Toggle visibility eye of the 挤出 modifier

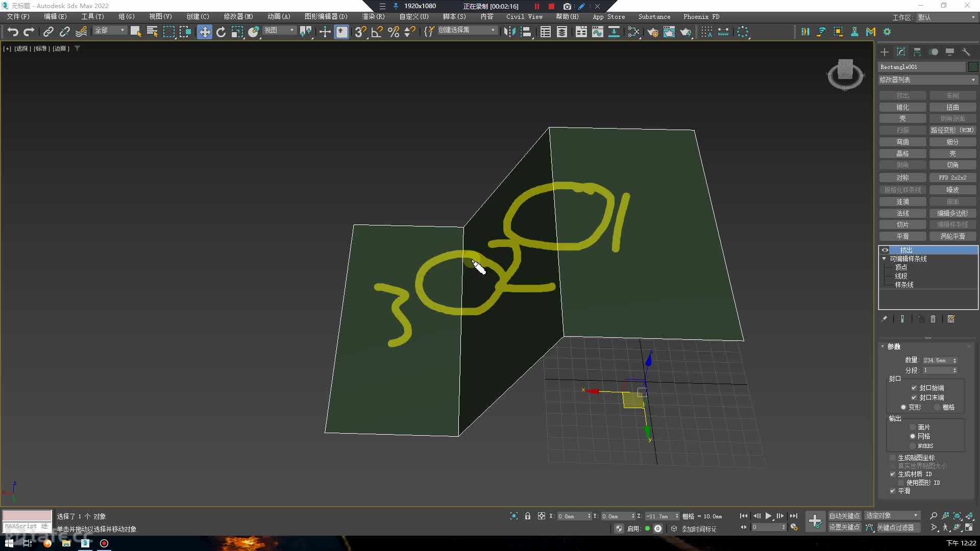click(x=885, y=250)
